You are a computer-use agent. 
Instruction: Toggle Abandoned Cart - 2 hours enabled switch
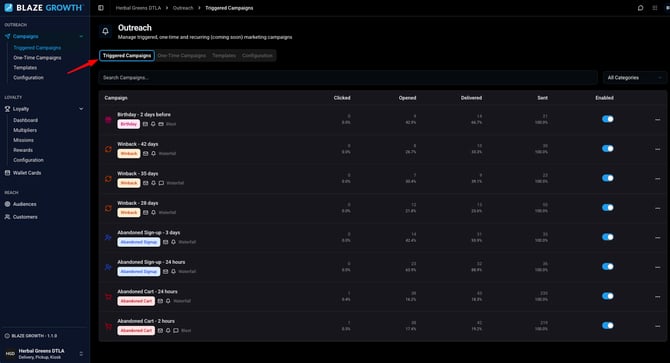click(608, 325)
